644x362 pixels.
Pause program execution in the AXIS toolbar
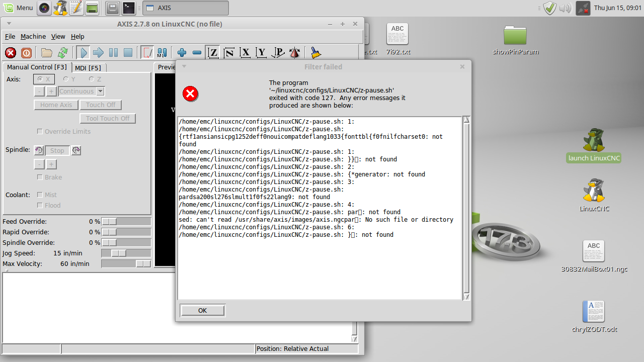(113, 52)
